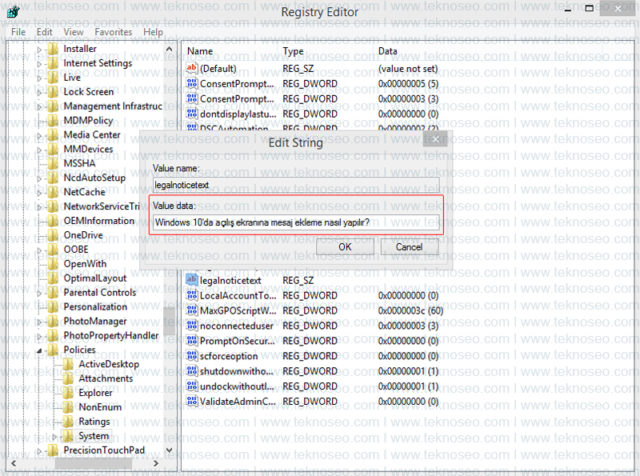Close the Edit String dialog
This screenshot has width=640, height=476.
pyautogui.click(x=436, y=139)
